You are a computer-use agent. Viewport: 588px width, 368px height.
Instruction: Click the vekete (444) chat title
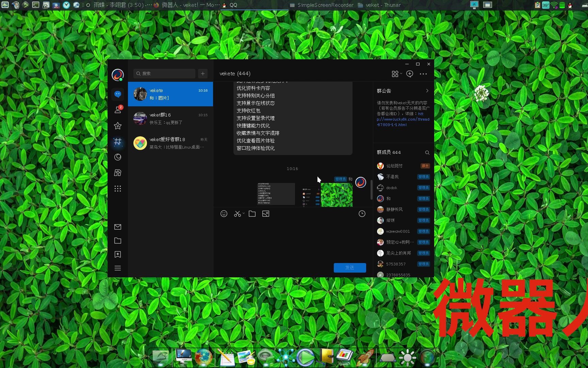[x=235, y=74]
